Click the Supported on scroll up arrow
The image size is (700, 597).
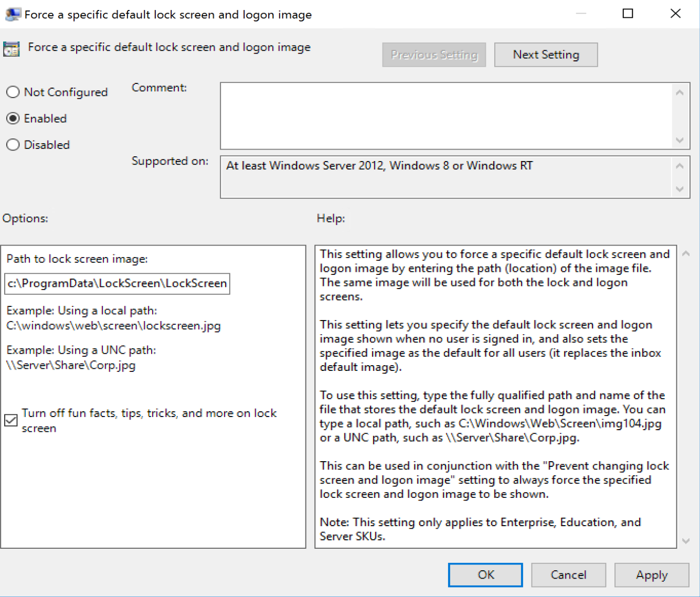coord(680,166)
